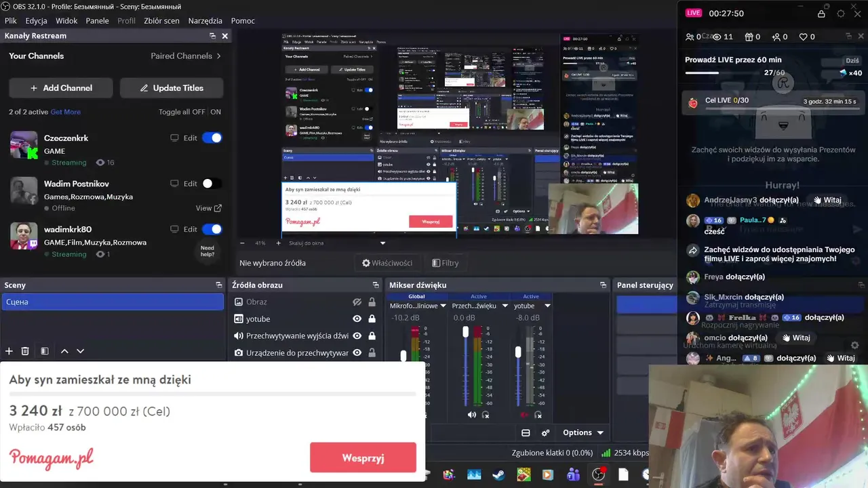
Task: Open chat overlay icon for wadimkrk80 channel
Action: pyautogui.click(x=174, y=229)
